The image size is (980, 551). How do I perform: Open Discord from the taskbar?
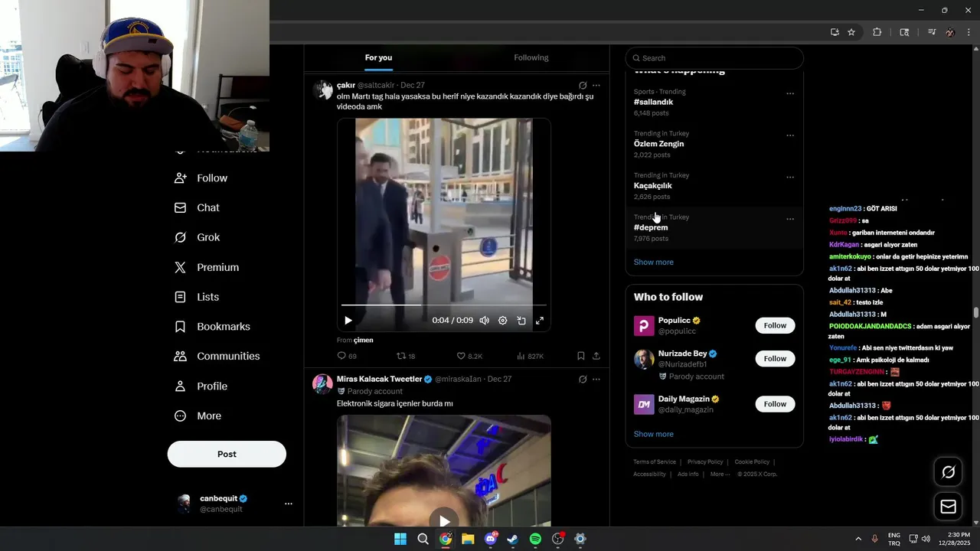(490, 540)
